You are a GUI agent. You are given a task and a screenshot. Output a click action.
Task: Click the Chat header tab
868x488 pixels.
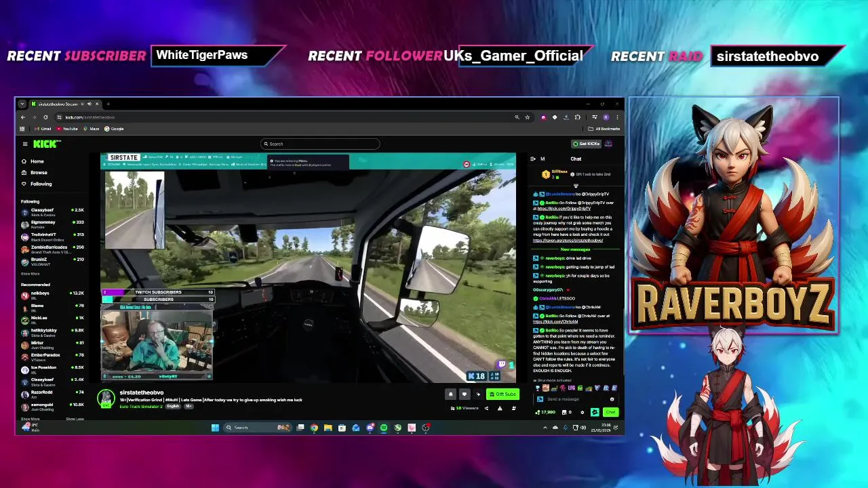[576, 159]
